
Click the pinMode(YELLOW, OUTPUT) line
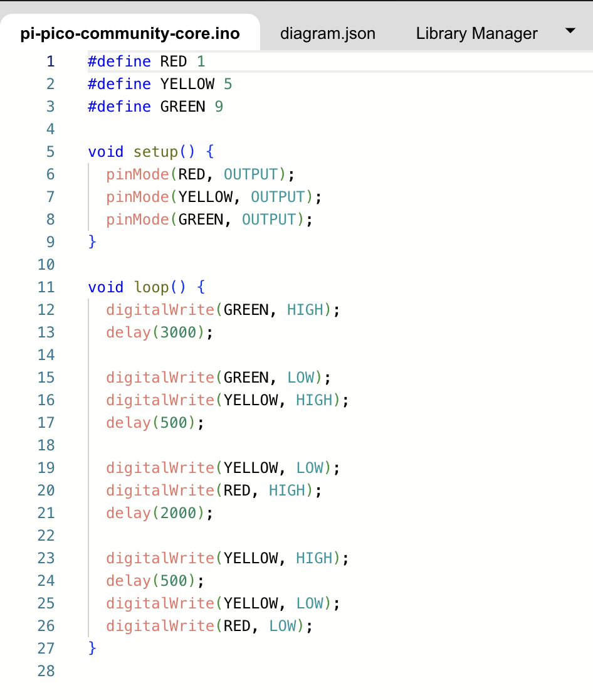coord(213,197)
